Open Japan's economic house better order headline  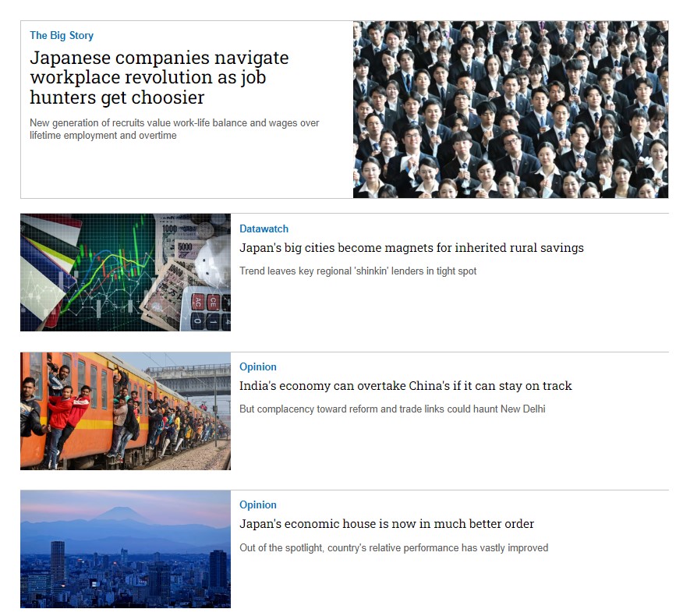[387, 524]
